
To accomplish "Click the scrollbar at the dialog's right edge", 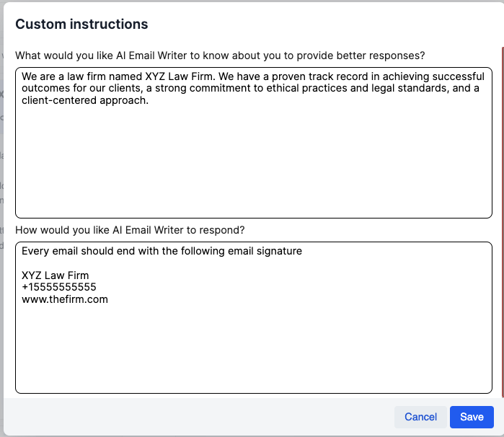I will pos(502,216).
